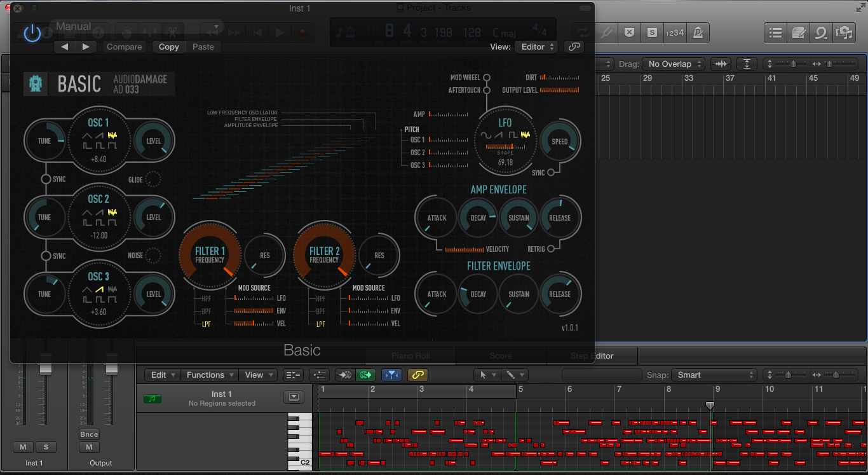868x475 pixels.
Task: Click the metronome icon in the toolbar
Action: point(698,32)
